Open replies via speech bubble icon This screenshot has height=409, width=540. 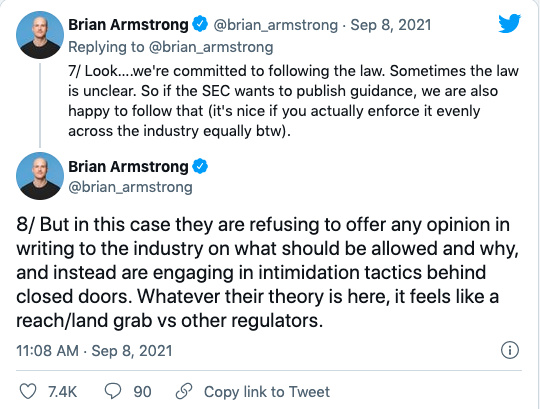(113, 391)
